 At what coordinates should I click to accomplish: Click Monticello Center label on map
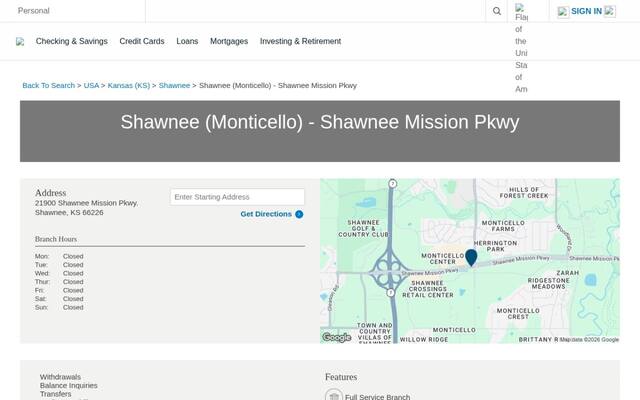pos(442,259)
